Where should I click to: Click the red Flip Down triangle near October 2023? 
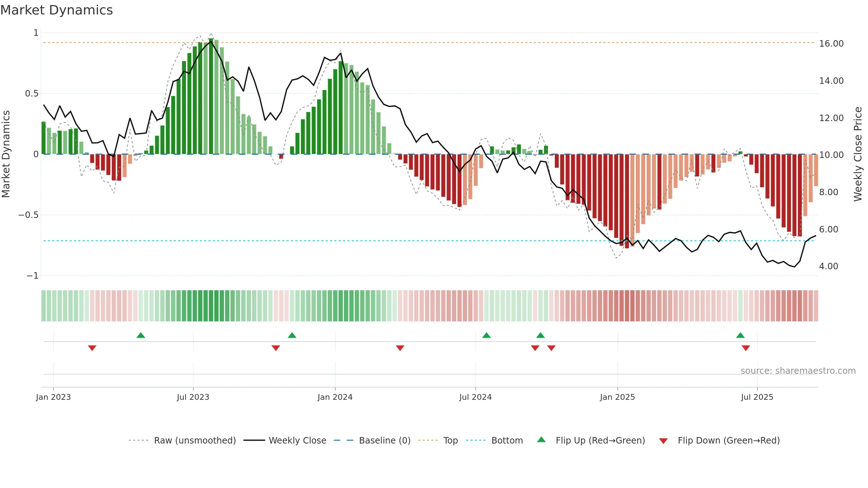click(x=276, y=348)
